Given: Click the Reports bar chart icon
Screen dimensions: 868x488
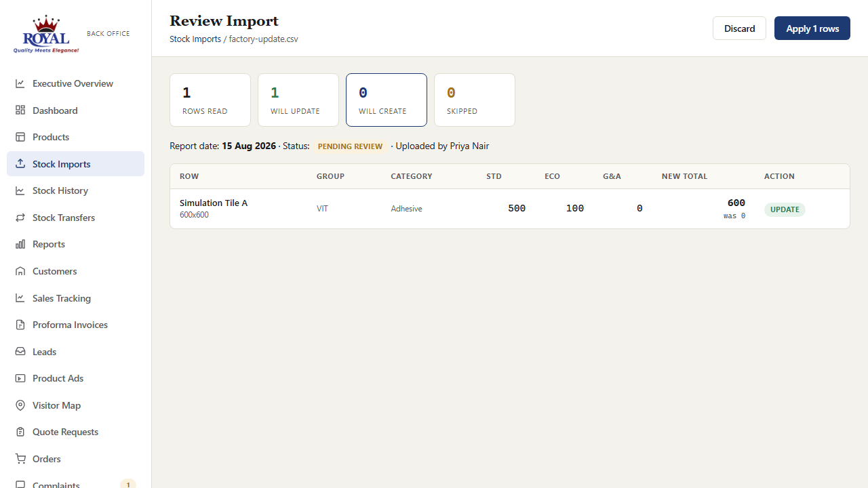Looking at the screenshot, I should (20, 244).
